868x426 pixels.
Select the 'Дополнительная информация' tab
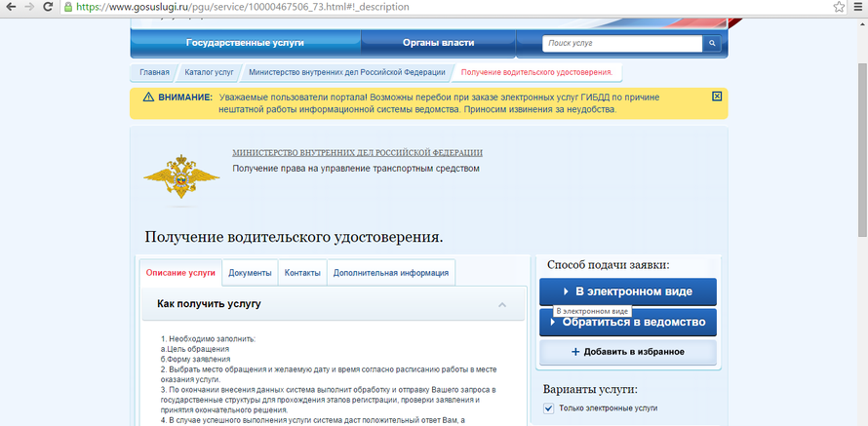[390, 273]
